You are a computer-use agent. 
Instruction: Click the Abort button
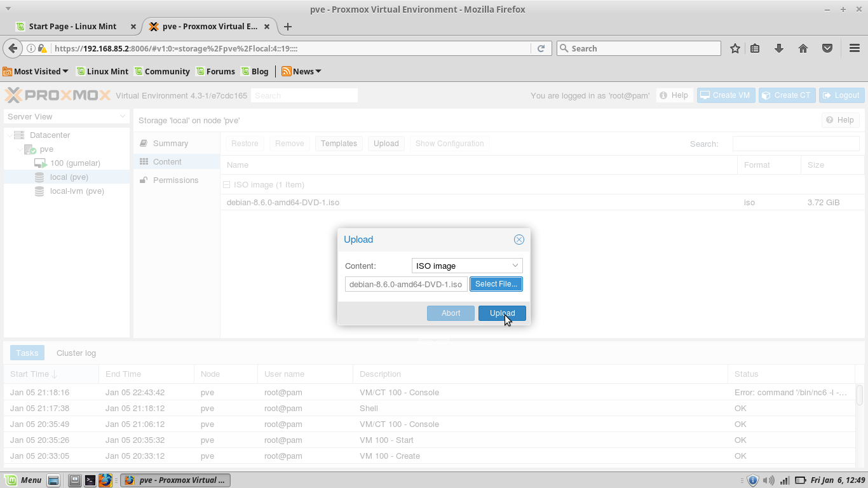pos(451,313)
